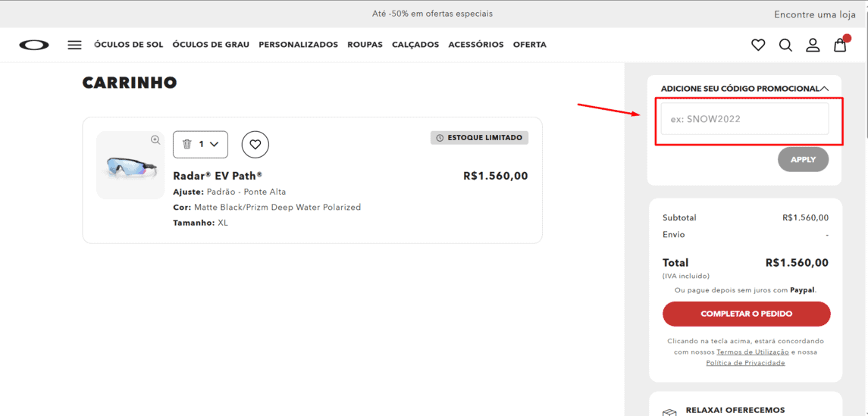Image resolution: width=868 pixels, height=416 pixels.
Task: Open PERSONALIZADOS menu
Action: (x=299, y=45)
